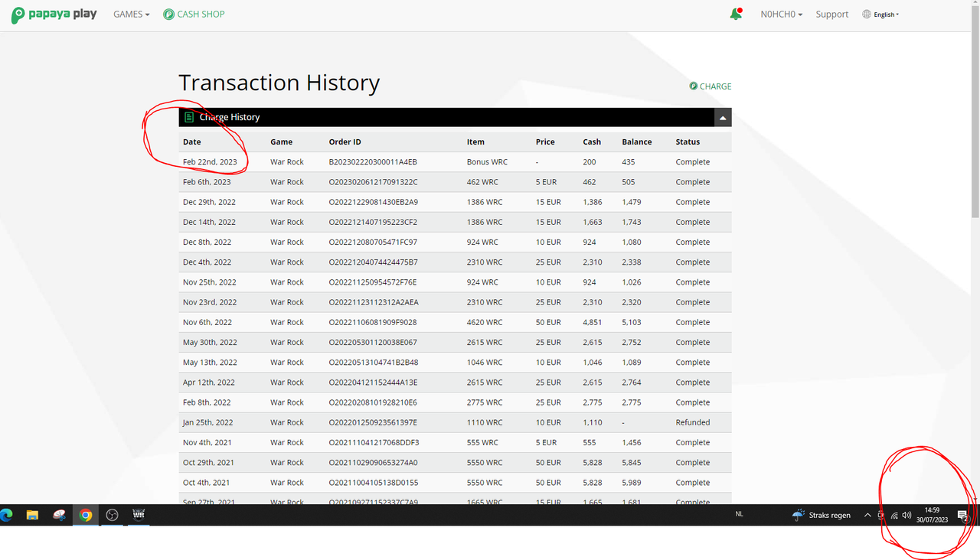Click the Refunded status cell
980x560 pixels.
coord(693,422)
